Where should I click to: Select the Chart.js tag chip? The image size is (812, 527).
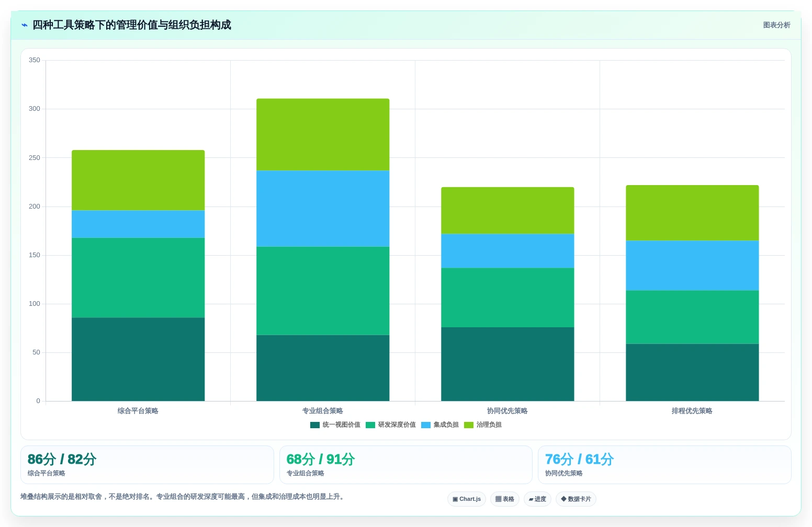pos(467,499)
